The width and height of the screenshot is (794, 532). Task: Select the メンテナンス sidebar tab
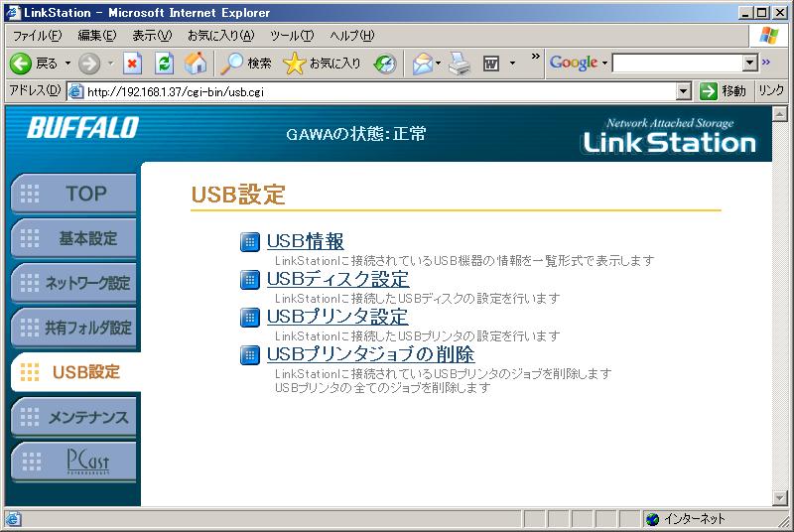(x=75, y=418)
